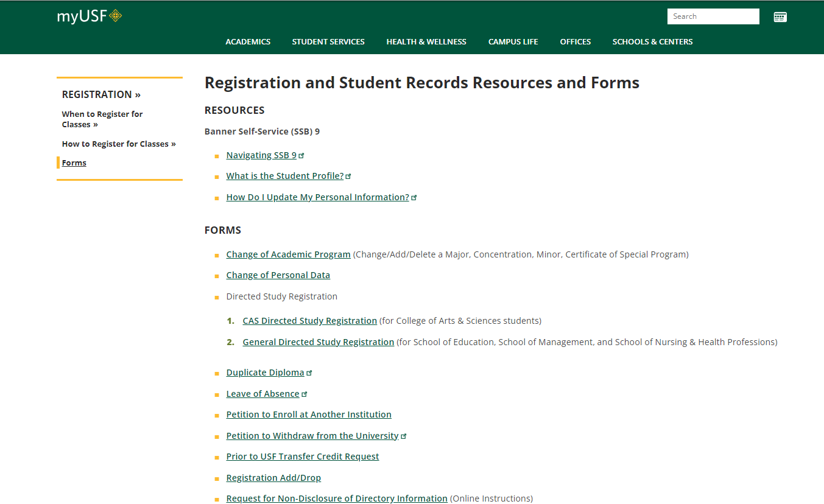Open How Do I Update My Personal Information
This screenshot has width=824, height=504.
[x=318, y=197]
